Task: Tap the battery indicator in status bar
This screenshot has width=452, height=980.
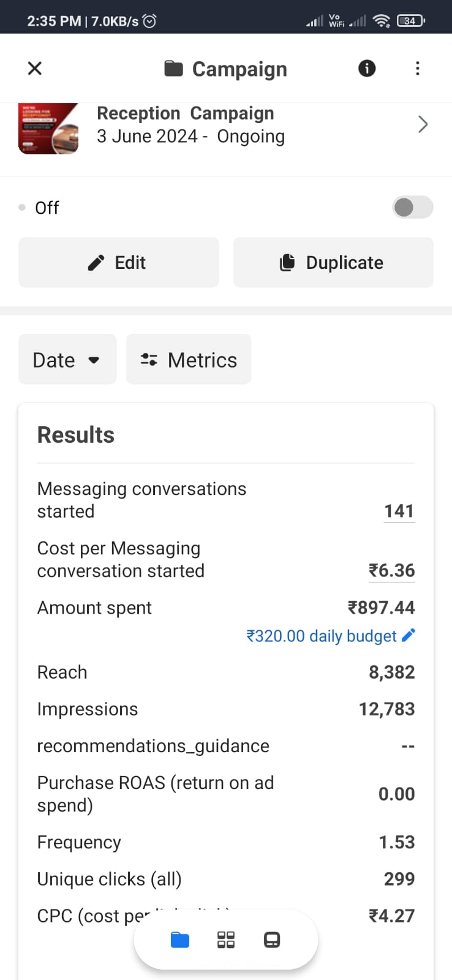Action: click(x=410, y=21)
